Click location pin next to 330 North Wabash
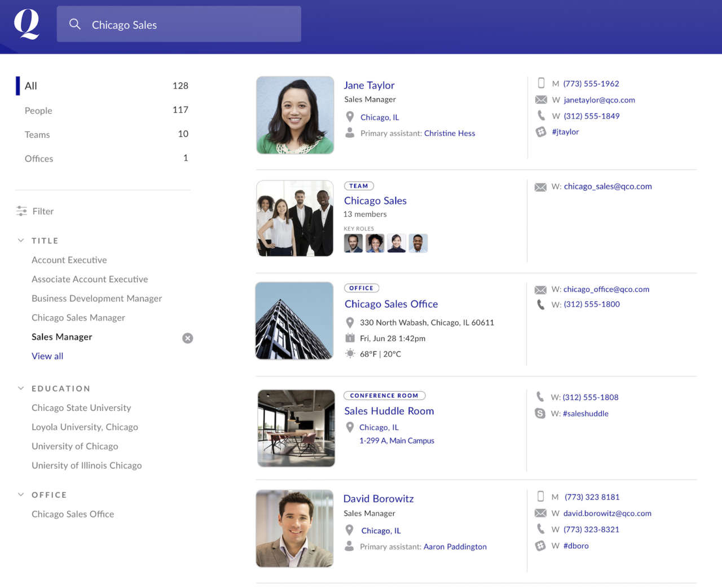This screenshot has height=588, width=722. tap(350, 323)
